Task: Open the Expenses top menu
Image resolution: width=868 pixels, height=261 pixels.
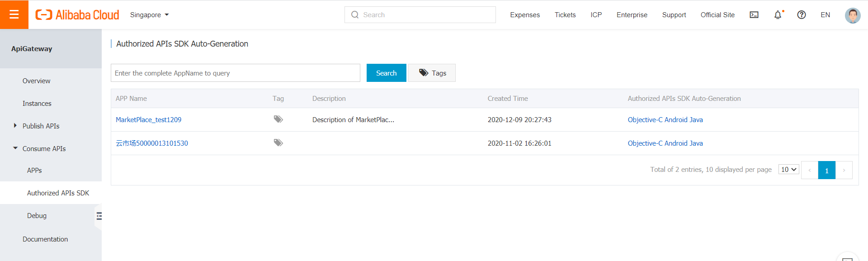Action: tap(525, 15)
